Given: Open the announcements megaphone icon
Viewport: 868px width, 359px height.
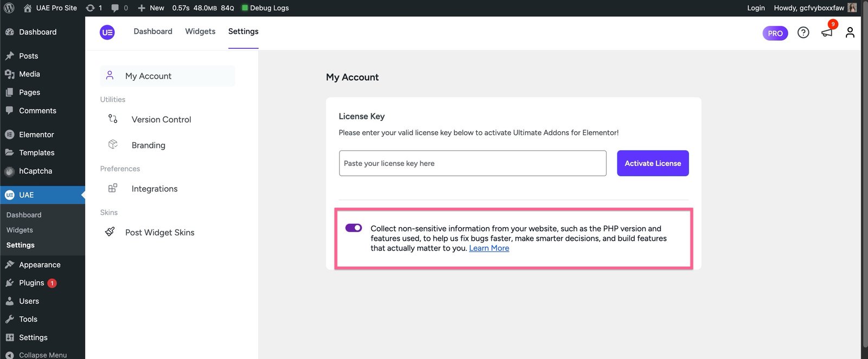Looking at the screenshot, I should pyautogui.click(x=827, y=33).
